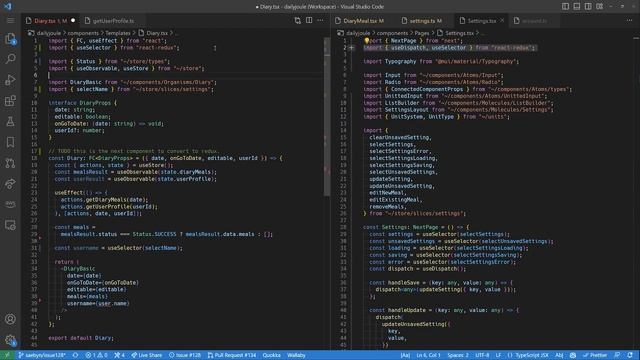Toggle Secondary Side Bar layout button
The height and width of the screenshot is (360, 640).
[588, 7]
